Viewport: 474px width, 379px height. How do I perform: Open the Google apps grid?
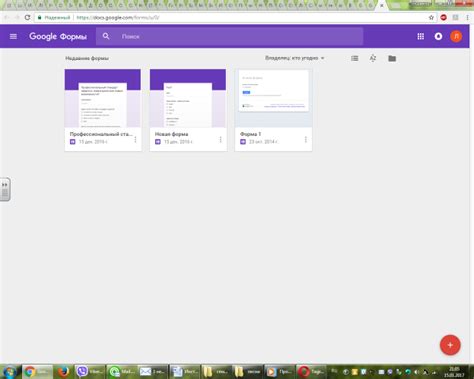tap(421, 36)
